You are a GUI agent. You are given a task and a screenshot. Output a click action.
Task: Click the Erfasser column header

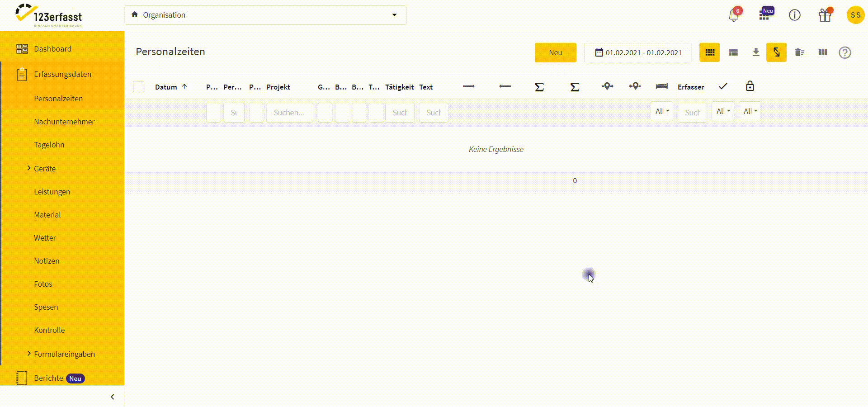pyautogui.click(x=691, y=87)
